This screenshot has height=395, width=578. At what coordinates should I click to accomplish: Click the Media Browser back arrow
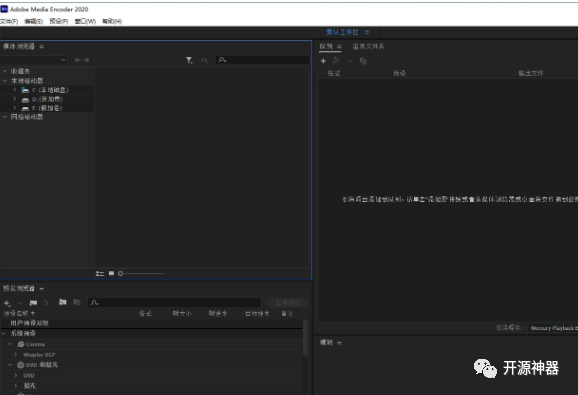point(77,60)
